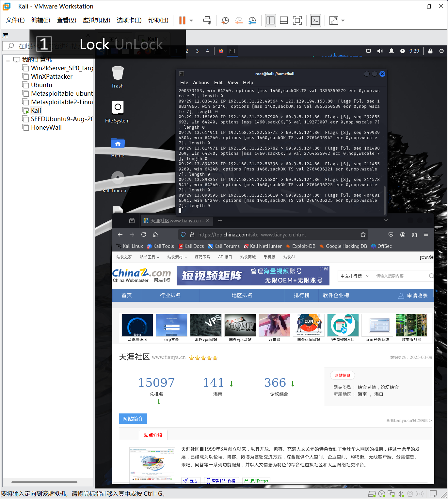This screenshot has height=499, width=448.
Task: Launch Firefox from the Kali panel
Action: coord(221,51)
